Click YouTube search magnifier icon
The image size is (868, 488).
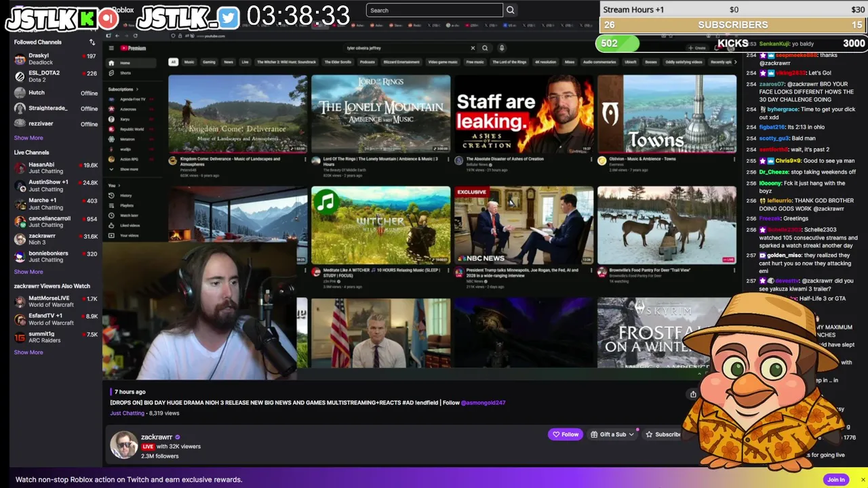(x=485, y=48)
